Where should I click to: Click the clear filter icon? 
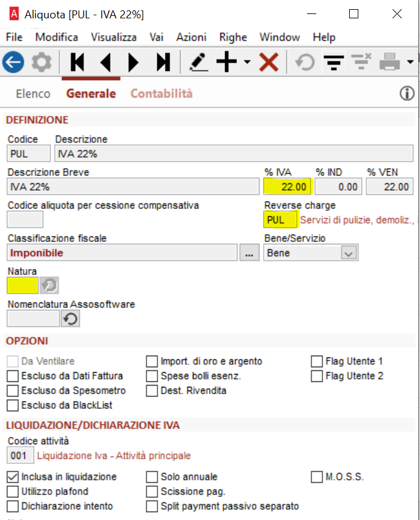click(361, 62)
